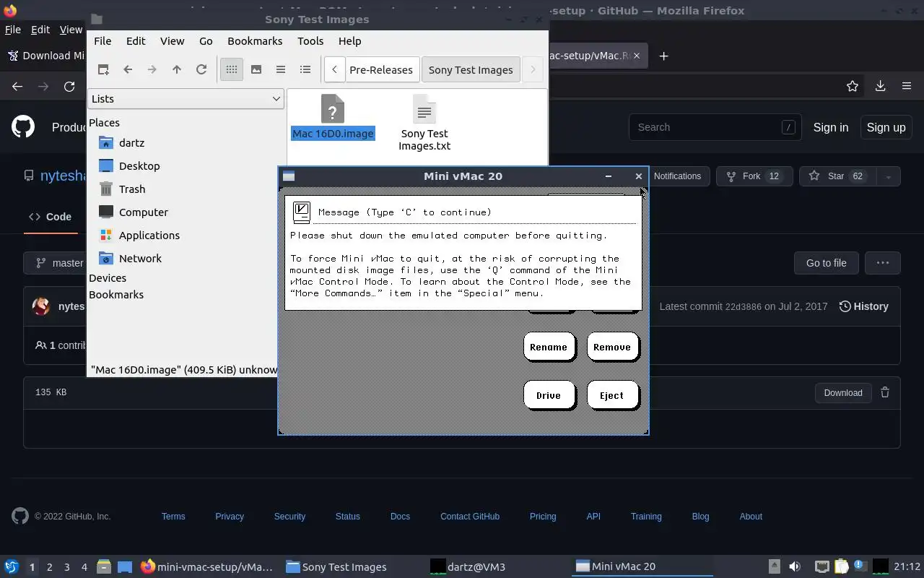
Task: Open the three-dots more options menu
Action: (882, 263)
